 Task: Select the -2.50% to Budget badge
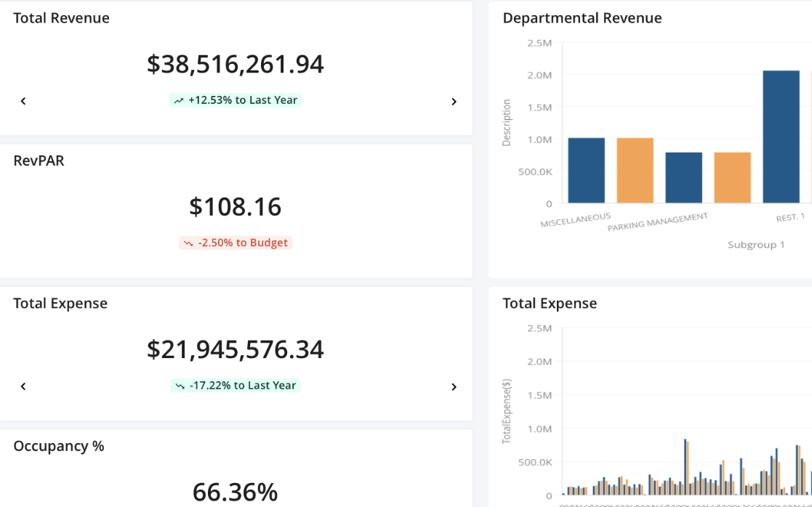click(236, 243)
